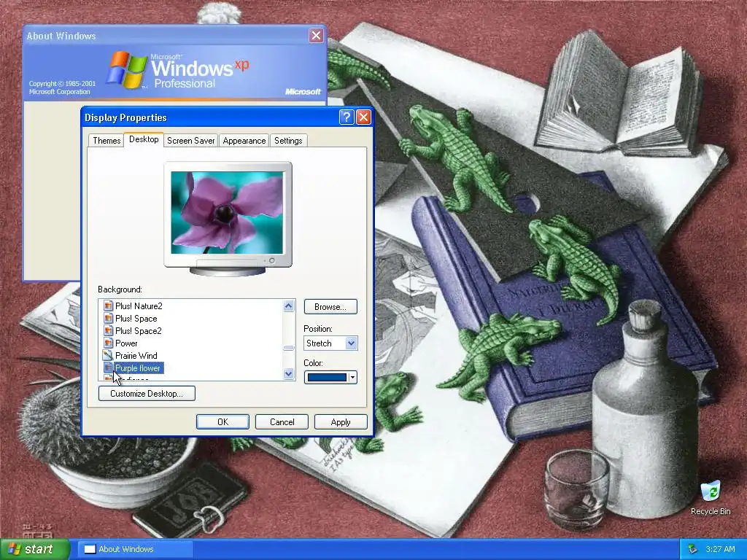Select 'Plus! Nature2' background
The height and width of the screenshot is (560, 747).
139,306
